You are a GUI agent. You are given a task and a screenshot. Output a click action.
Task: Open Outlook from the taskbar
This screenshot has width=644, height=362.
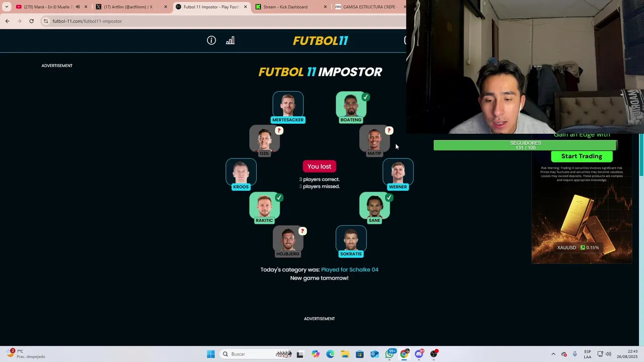pyautogui.click(x=375, y=354)
